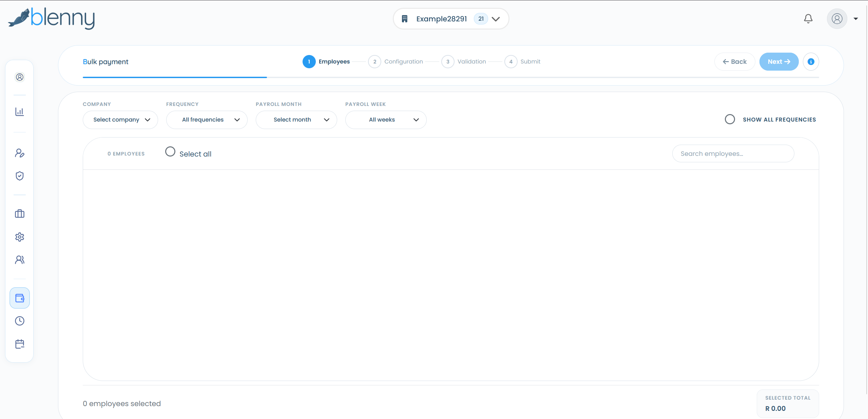Viewport: 868px width, 419px height.
Task: Open the notifications bell
Action: (808, 19)
